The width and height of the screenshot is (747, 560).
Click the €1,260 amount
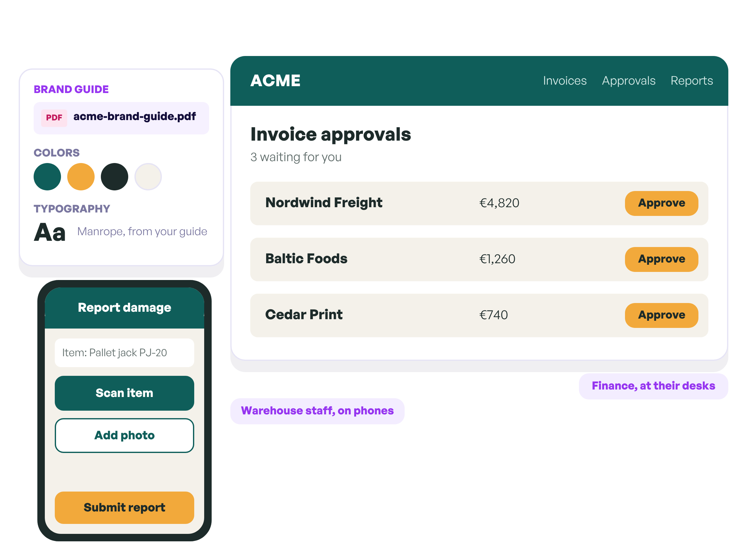point(497,259)
